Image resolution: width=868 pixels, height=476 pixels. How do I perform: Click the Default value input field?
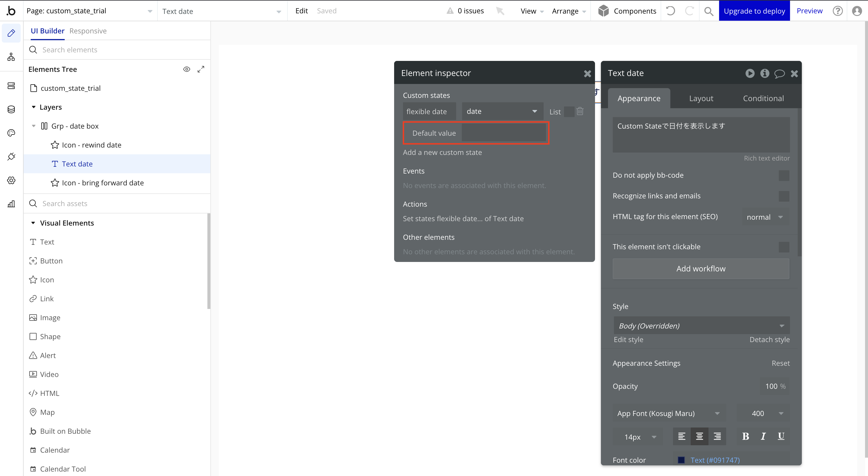(x=504, y=133)
